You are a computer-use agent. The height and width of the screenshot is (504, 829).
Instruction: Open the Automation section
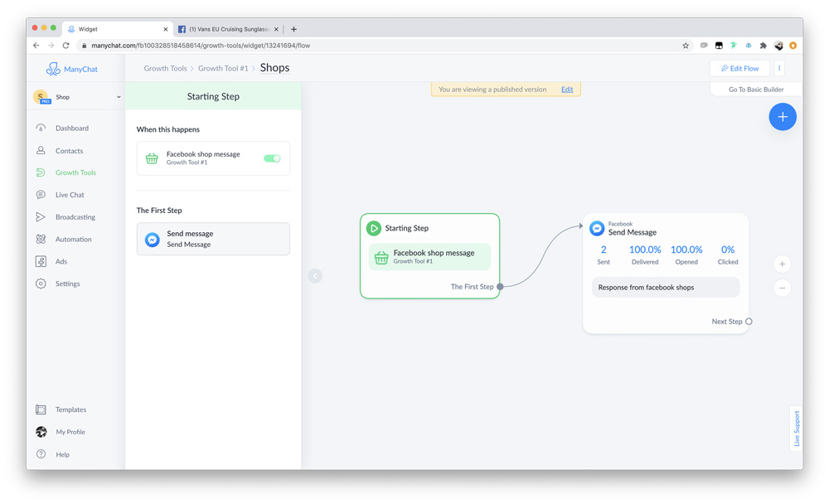click(73, 239)
